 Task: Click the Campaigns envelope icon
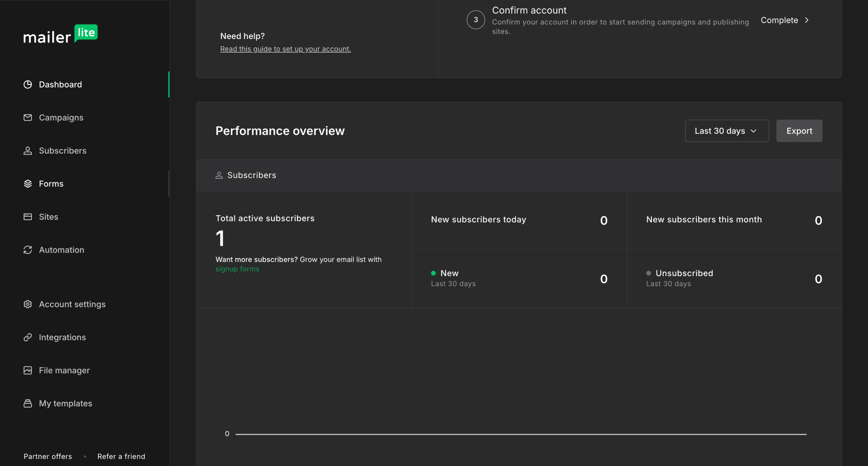(x=28, y=117)
